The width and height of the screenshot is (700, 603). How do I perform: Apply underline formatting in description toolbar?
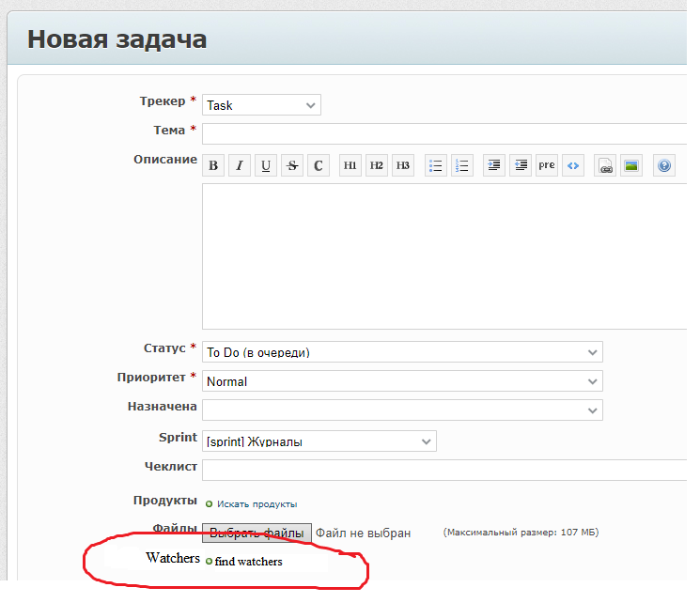266,165
